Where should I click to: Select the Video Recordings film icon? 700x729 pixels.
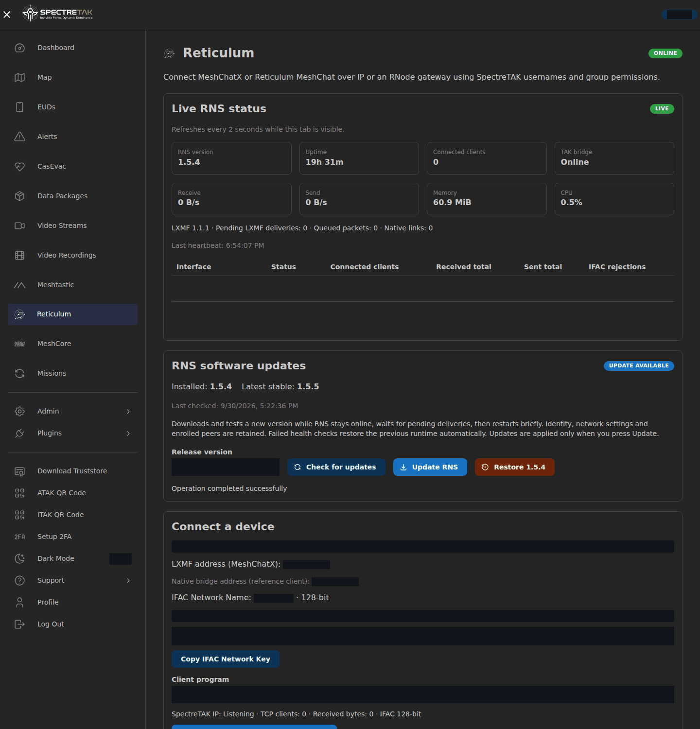pyautogui.click(x=19, y=255)
